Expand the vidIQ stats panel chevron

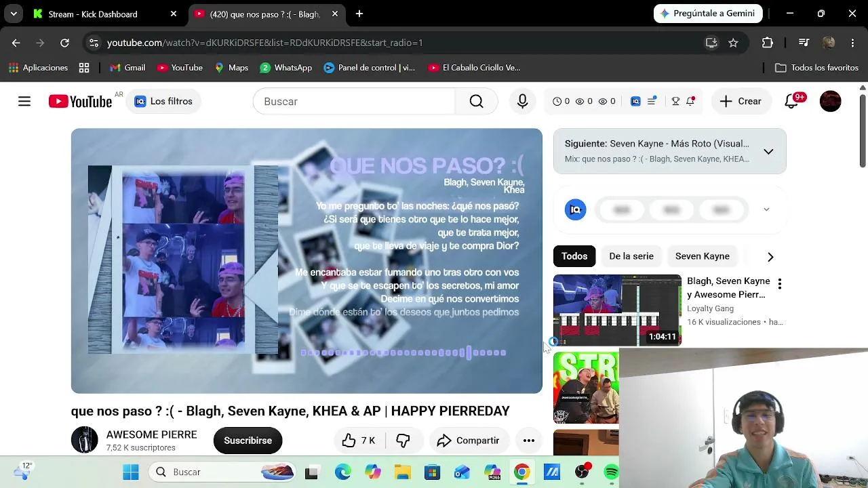click(766, 209)
